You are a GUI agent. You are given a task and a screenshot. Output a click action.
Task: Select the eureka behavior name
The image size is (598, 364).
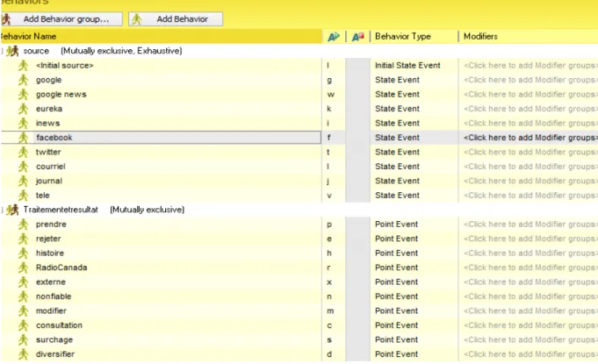pos(49,109)
